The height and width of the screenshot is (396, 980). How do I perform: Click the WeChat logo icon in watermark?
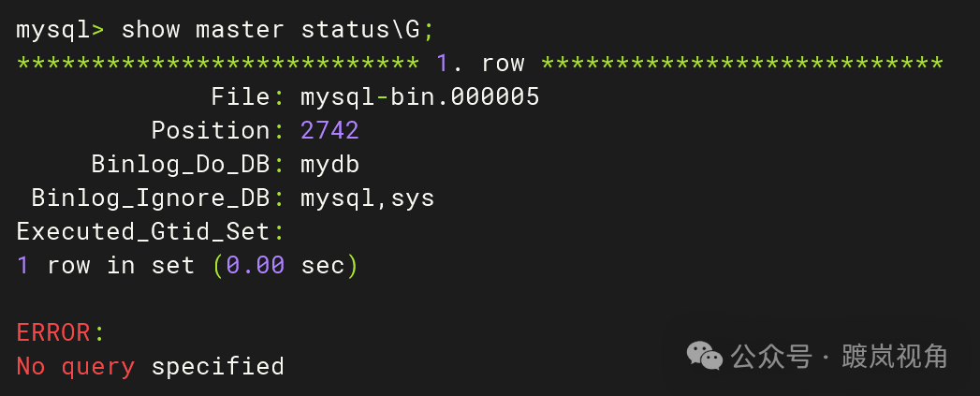pyautogui.click(x=705, y=356)
